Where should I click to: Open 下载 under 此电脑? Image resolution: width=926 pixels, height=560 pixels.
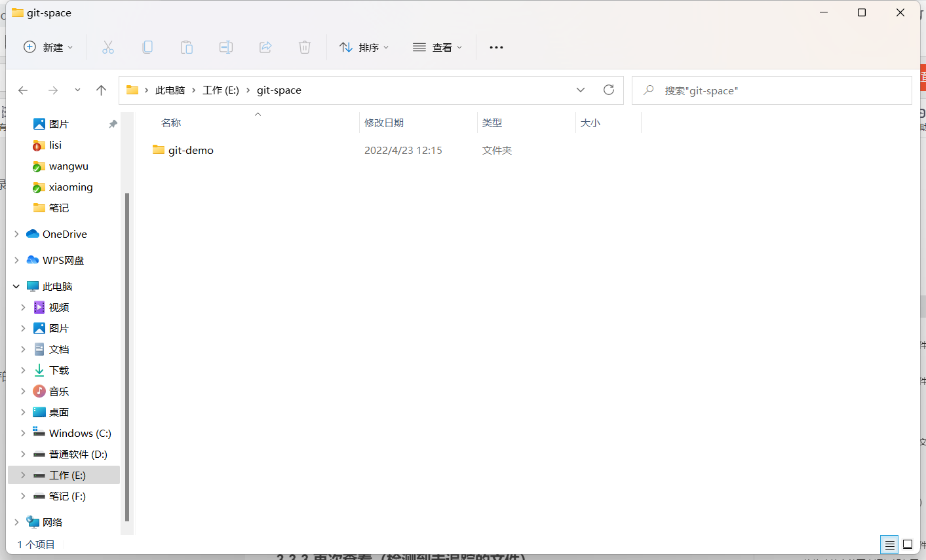[x=58, y=370]
